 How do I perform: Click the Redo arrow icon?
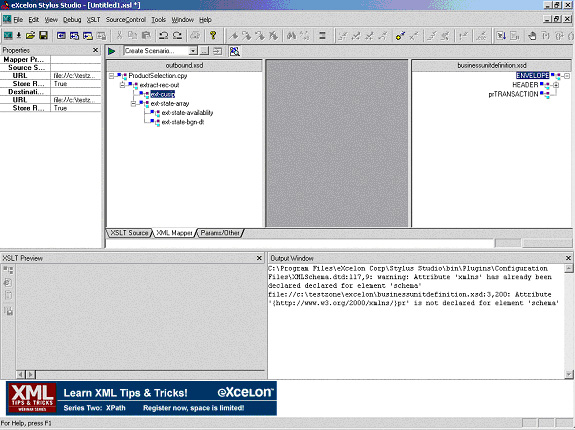177,36
